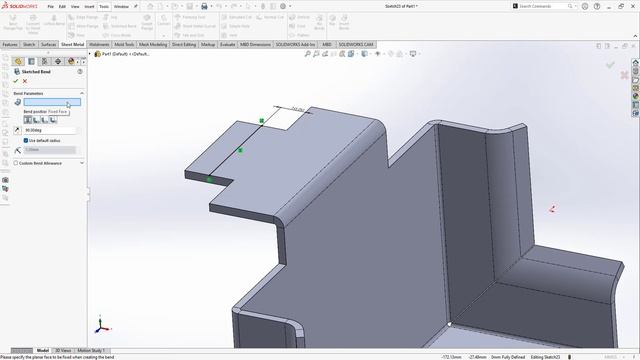Switch to the Mesh Modeling tab

point(153,44)
